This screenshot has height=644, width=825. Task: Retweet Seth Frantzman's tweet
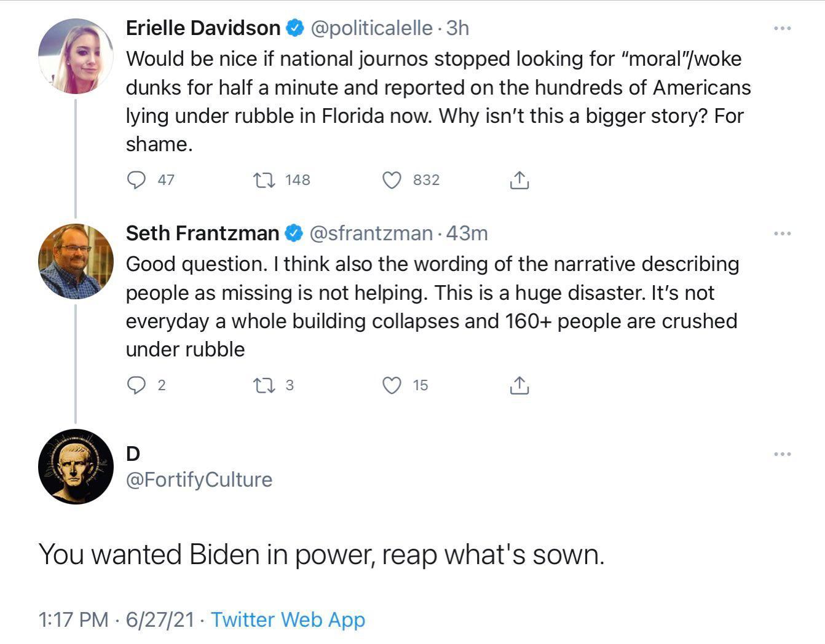264,385
